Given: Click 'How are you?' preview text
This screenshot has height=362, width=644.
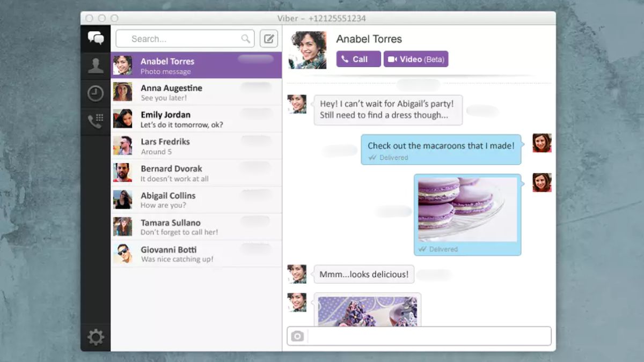Looking at the screenshot, I should pos(163,205).
